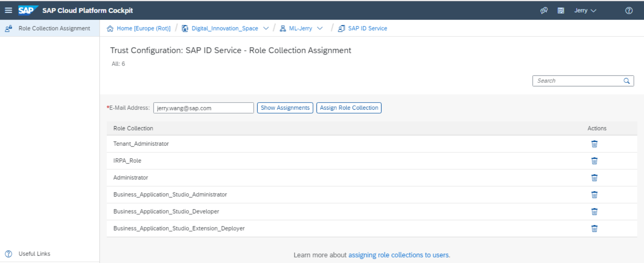The width and height of the screenshot is (644, 263).
Task: Select Role Collection Assignment in sidebar
Action: pos(50,28)
